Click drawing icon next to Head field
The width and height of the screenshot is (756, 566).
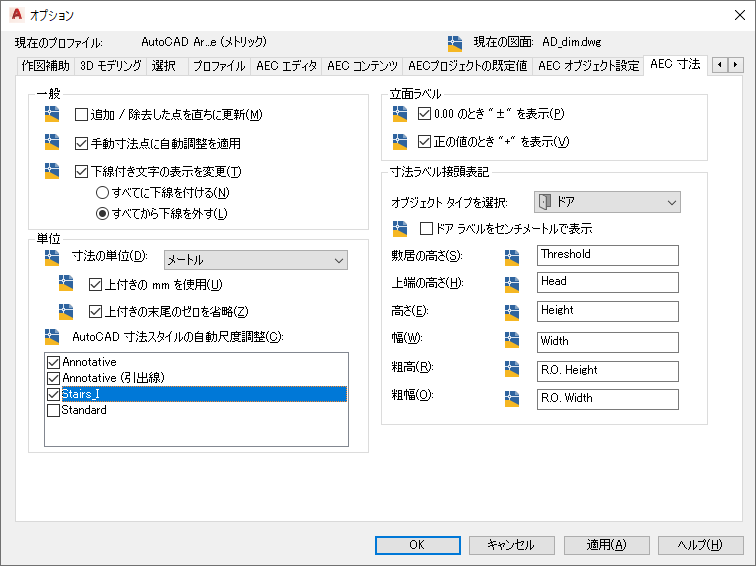pyautogui.click(x=512, y=284)
